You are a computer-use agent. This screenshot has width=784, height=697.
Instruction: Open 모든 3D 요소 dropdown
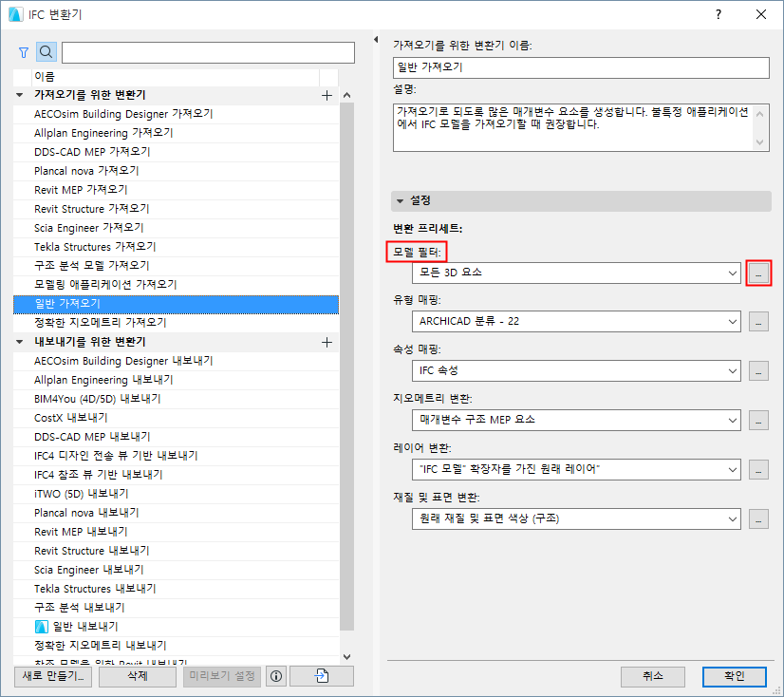[576, 273]
